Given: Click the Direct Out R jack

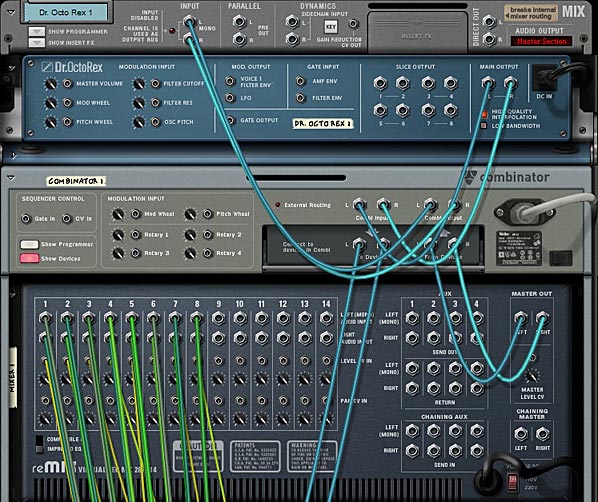Looking at the screenshot, I should point(489,39).
